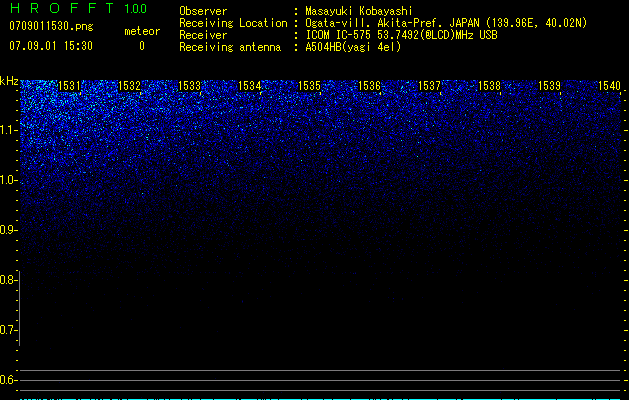Click the 0.8 kHz frequency label
629x400 pixels.
click(x=8, y=280)
